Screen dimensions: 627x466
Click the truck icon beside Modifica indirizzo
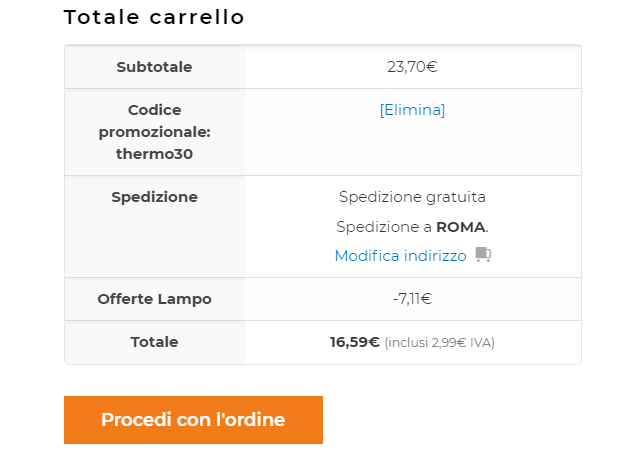[483, 255]
